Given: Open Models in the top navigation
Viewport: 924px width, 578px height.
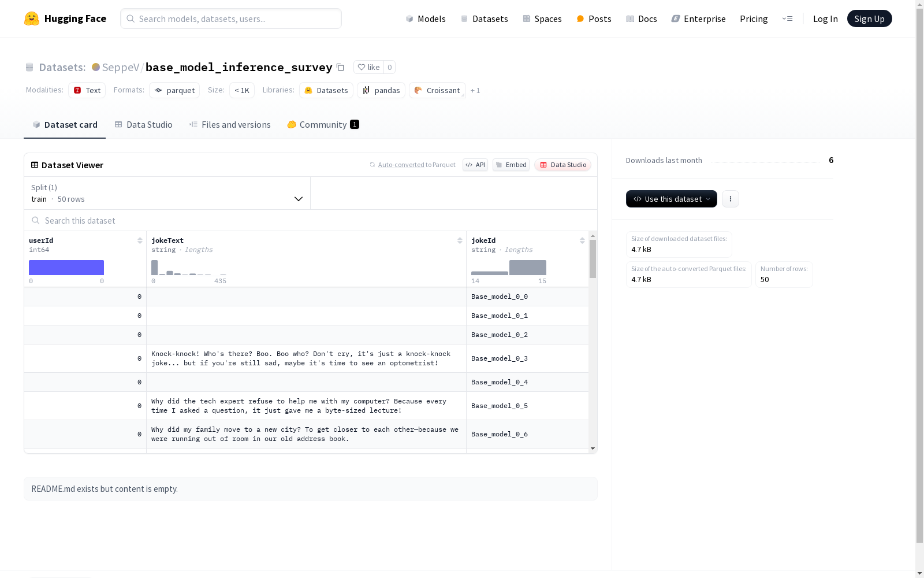Looking at the screenshot, I should [x=426, y=18].
